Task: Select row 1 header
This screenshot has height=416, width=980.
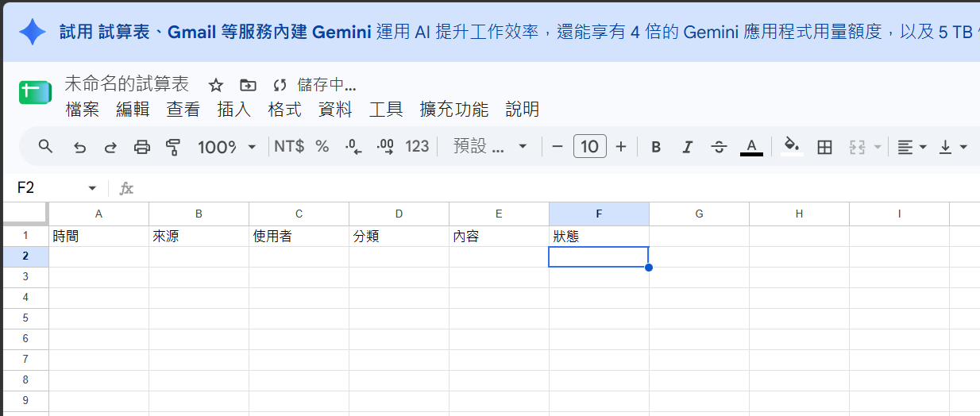Action: tap(25, 236)
